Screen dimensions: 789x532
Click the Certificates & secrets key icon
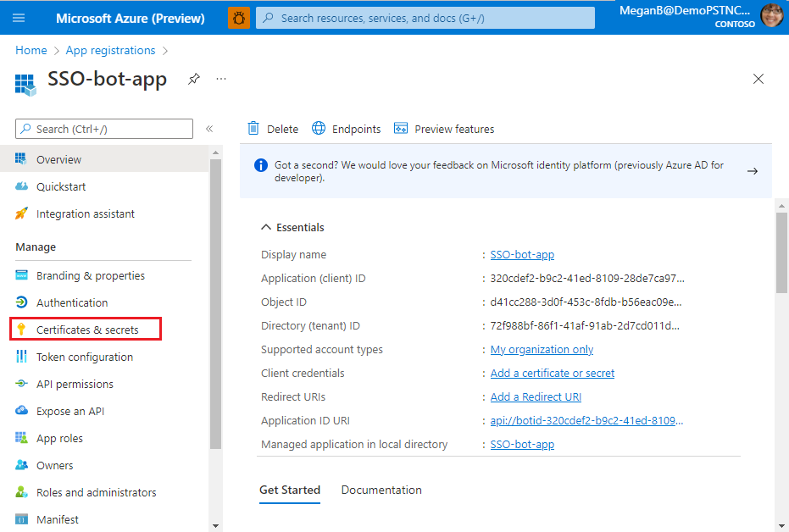[x=21, y=330]
